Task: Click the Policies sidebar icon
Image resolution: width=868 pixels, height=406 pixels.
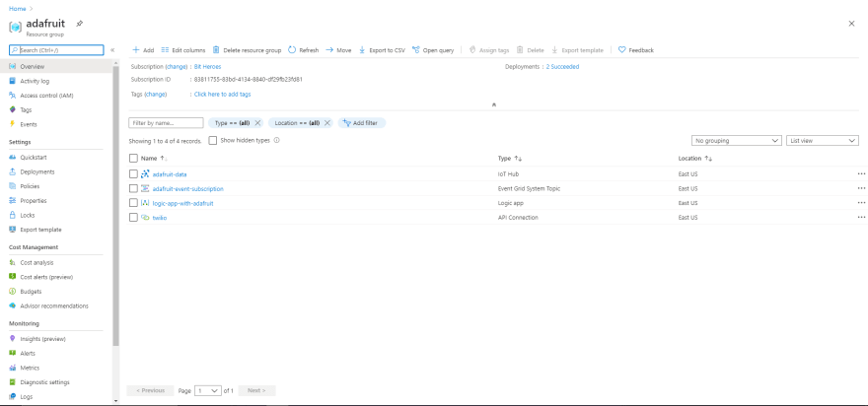Action: click(x=12, y=186)
